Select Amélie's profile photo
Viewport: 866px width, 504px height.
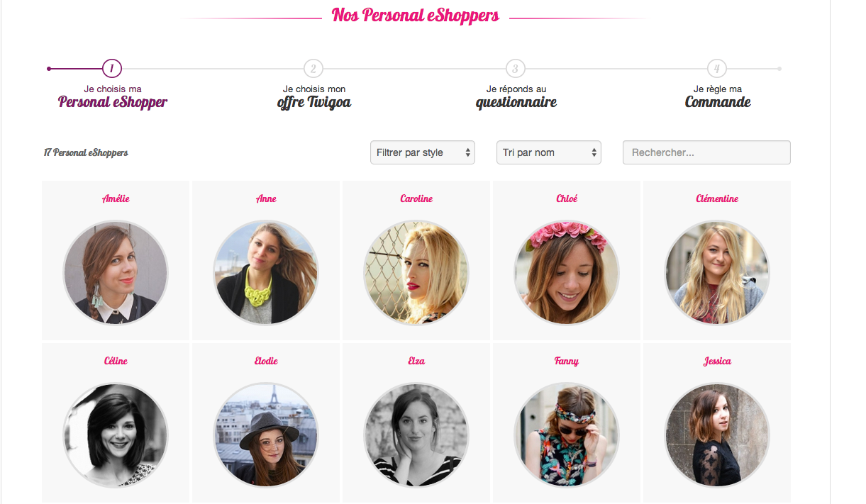pyautogui.click(x=116, y=273)
